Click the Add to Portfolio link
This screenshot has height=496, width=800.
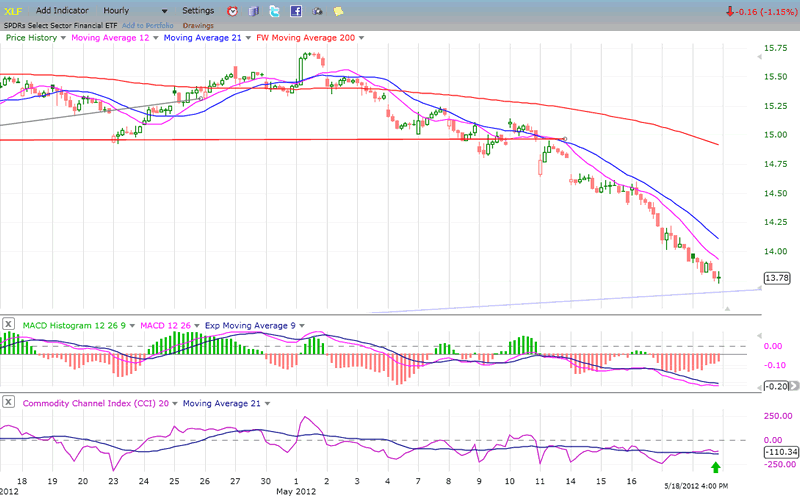tap(147, 24)
